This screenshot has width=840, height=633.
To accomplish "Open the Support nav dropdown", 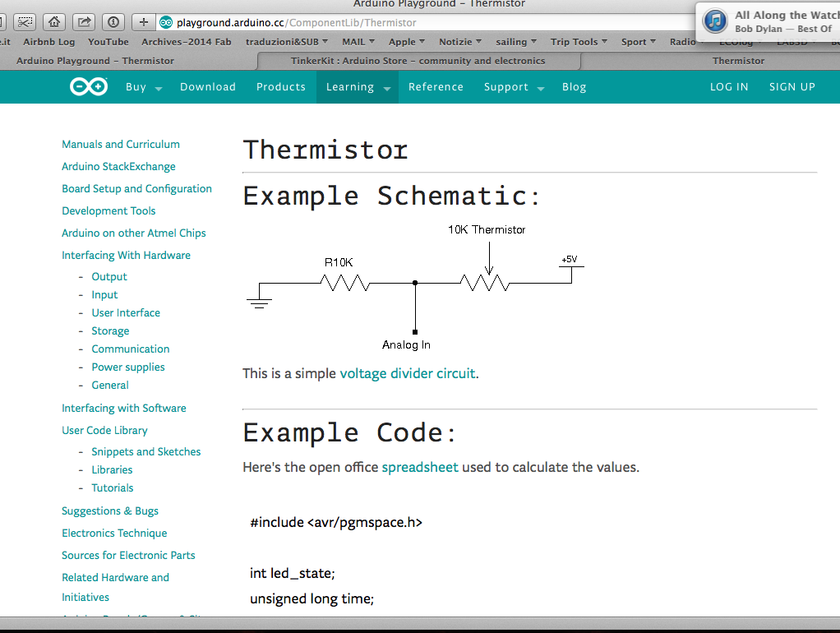I will click(x=514, y=87).
